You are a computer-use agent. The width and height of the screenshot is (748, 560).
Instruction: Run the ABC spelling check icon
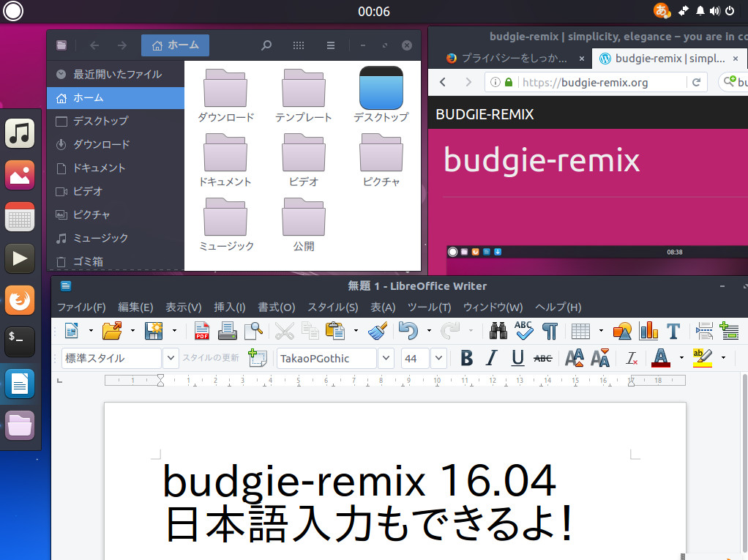pyautogui.click(x=524, y=330)
